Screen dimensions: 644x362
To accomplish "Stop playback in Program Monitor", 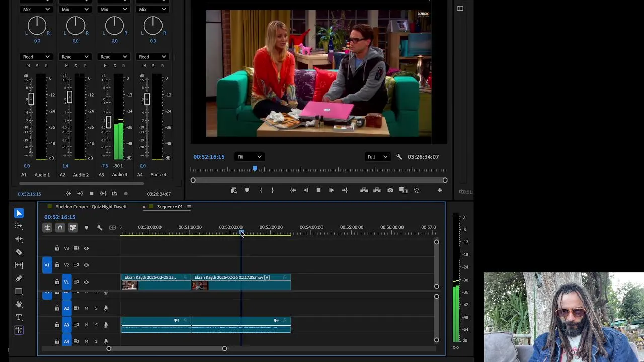I will [x=318, y=190].
